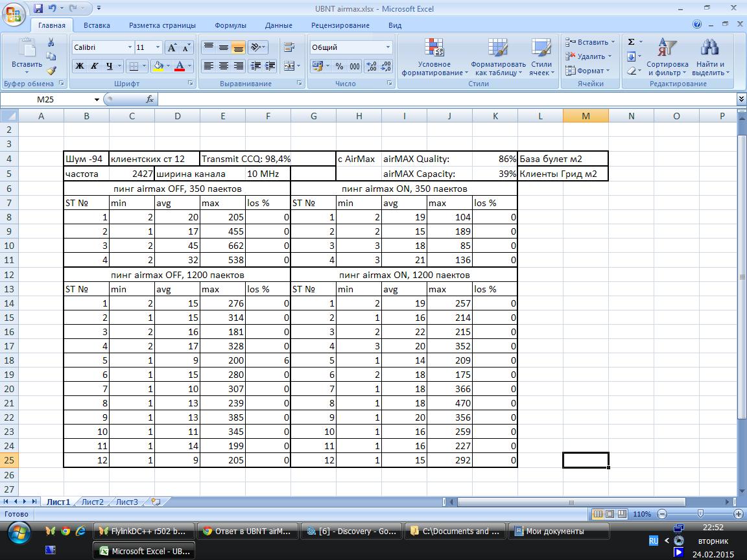This screenshot has width=747, height=560.
Task: Toggle italic (К) formatting
Action: (x=94, y=66)
